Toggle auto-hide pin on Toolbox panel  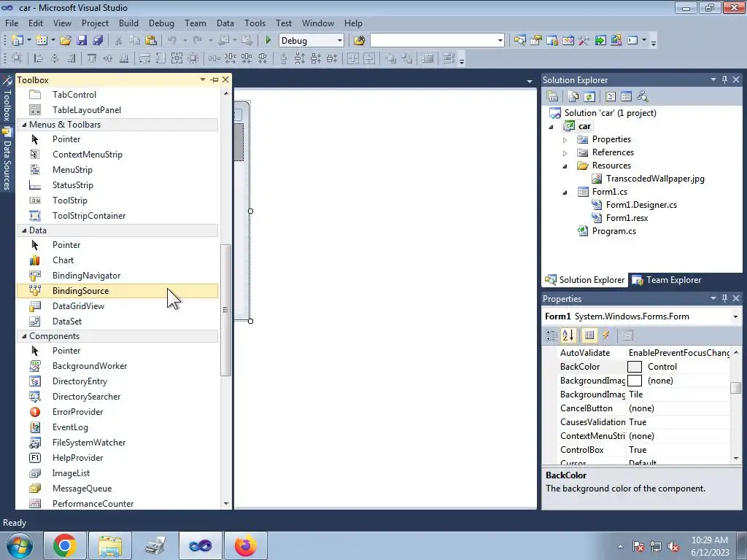coord(214,80)
